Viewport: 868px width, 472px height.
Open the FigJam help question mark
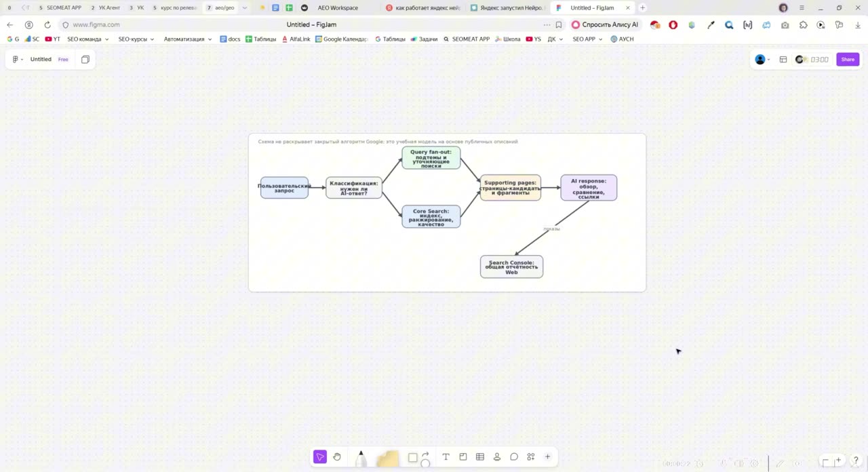856,461
